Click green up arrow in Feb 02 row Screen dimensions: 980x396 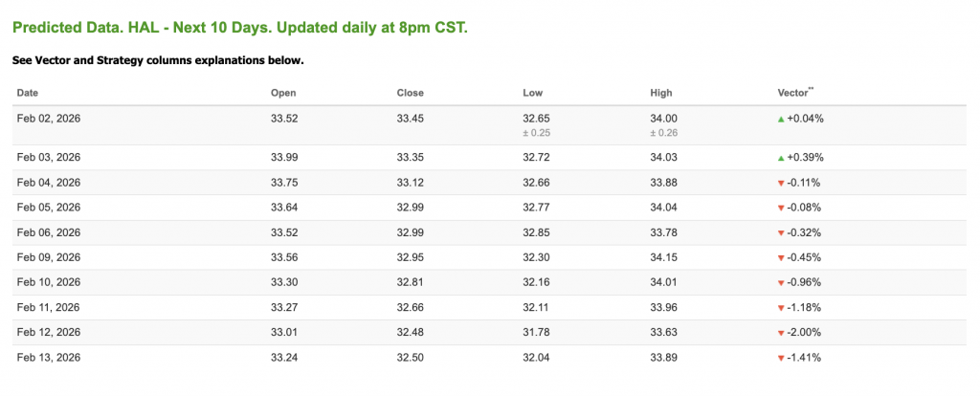781,119
